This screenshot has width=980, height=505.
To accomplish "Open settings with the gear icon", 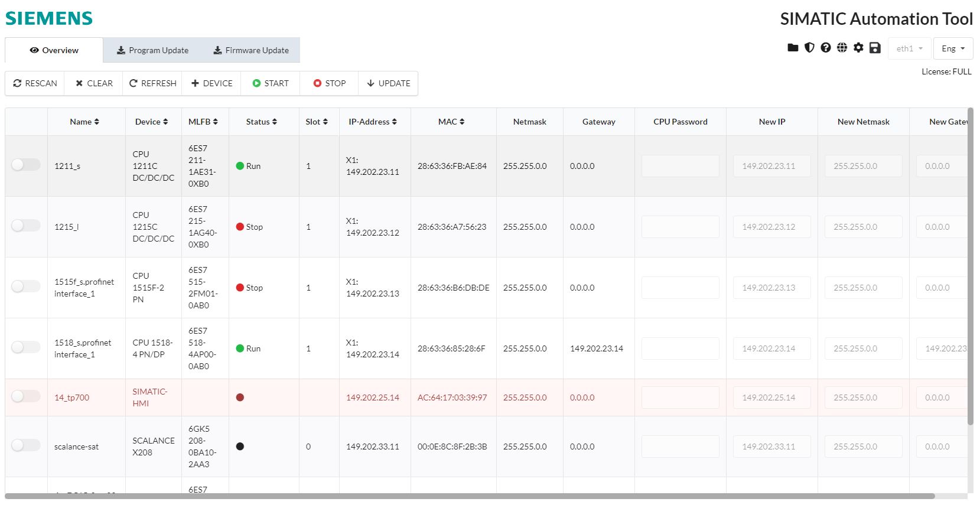I will coord(858,48).
